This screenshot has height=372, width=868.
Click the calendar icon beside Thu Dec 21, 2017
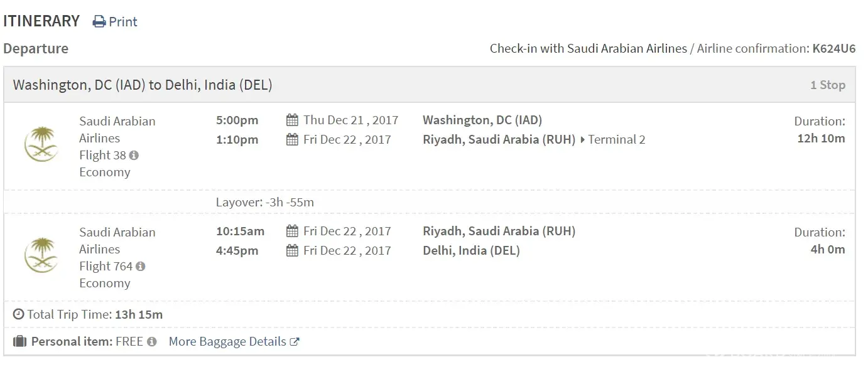coord(292,120)
